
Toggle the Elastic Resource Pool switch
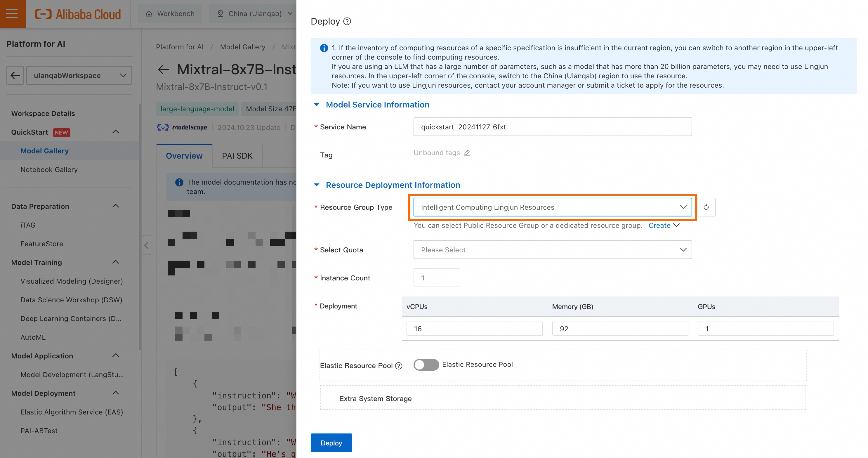pyautogui.click(x=426, y=365)
